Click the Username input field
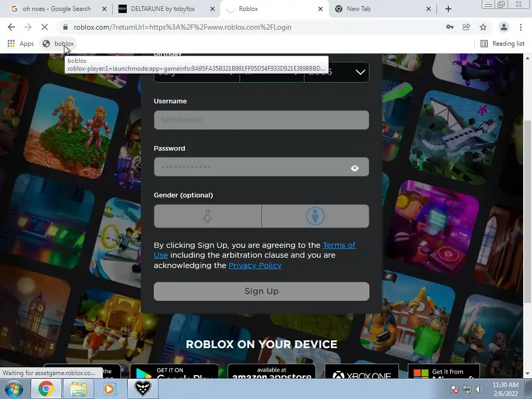Image resolution: width=532 pixels, height=399 pixels. pos(261,120)
